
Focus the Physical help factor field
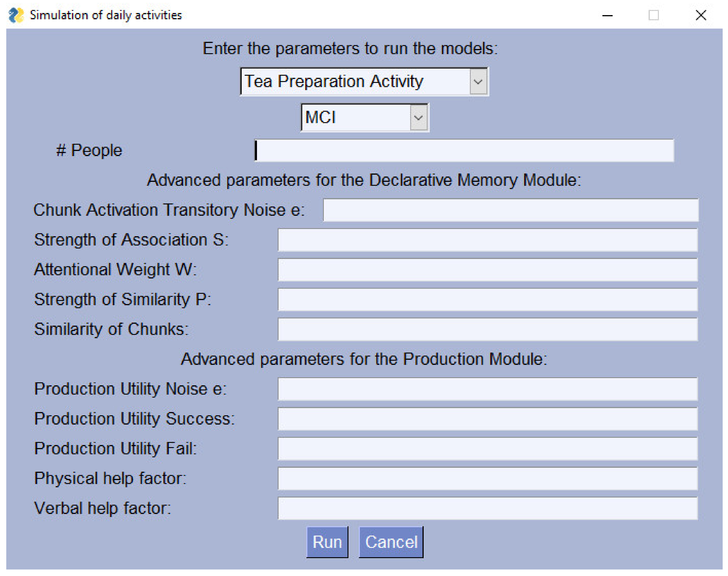pos(487,478)
